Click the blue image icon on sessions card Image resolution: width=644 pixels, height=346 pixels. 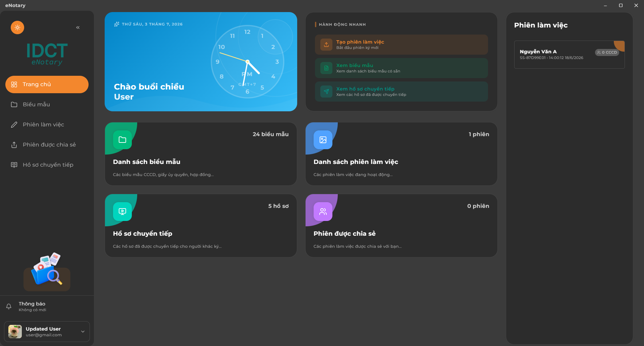point(323,140)
